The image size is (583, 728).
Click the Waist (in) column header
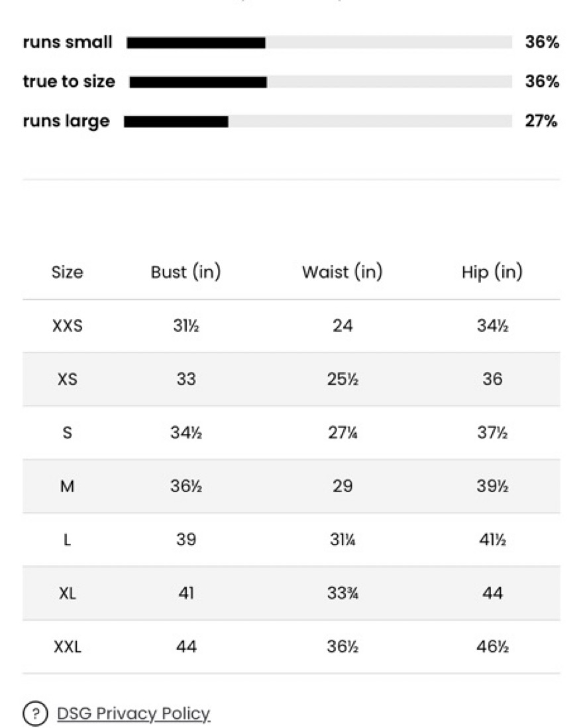[343, 272]
